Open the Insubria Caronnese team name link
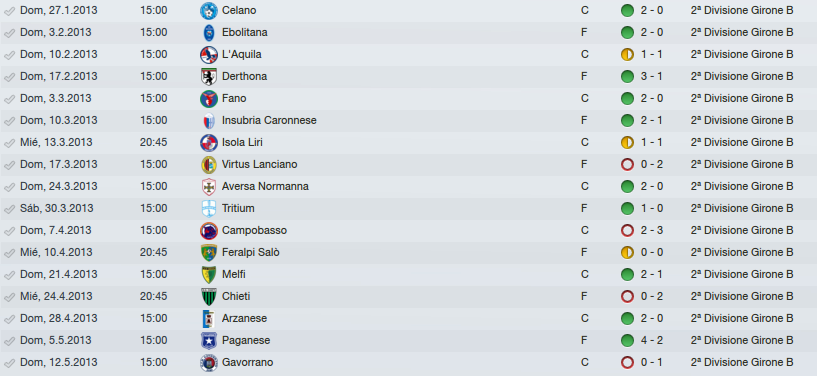Image resolution: width=817 pixels, height=376 pixels. pos(269,120)
